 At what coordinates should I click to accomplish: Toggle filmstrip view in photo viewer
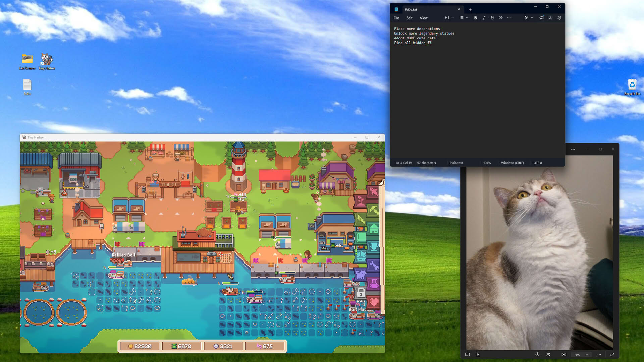pyautogui.click(x=468, y=355)
